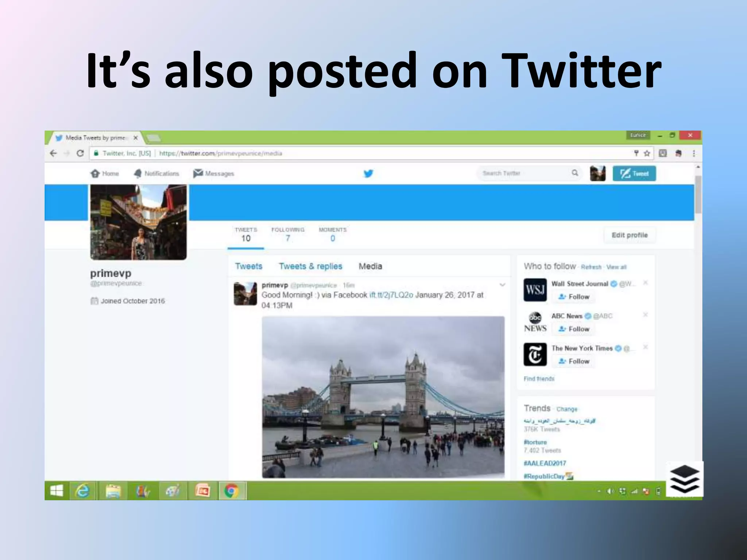Bookmark page with the star icon
Image resolution: width=747 pixels, height=560 pixels.
(x=647, y=153)
